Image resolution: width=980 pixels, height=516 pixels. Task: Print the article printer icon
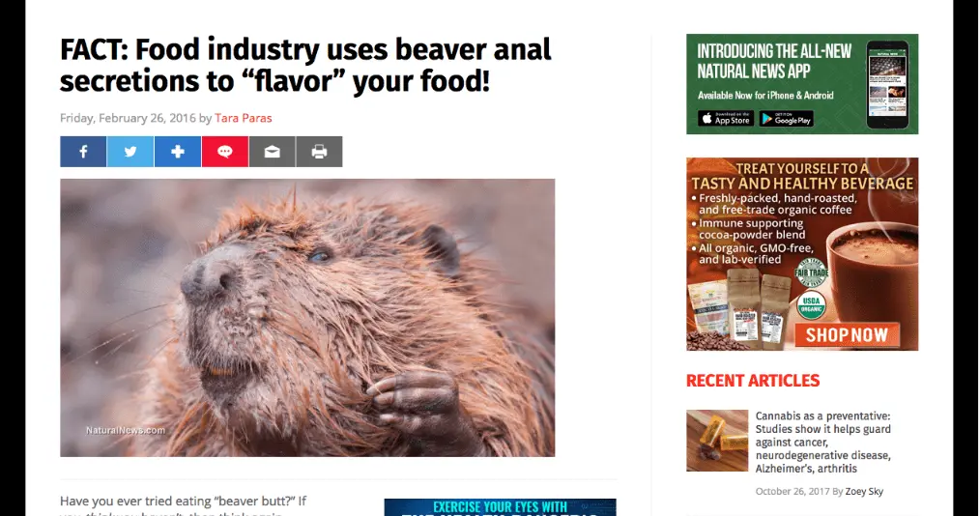tap(319, 152)
